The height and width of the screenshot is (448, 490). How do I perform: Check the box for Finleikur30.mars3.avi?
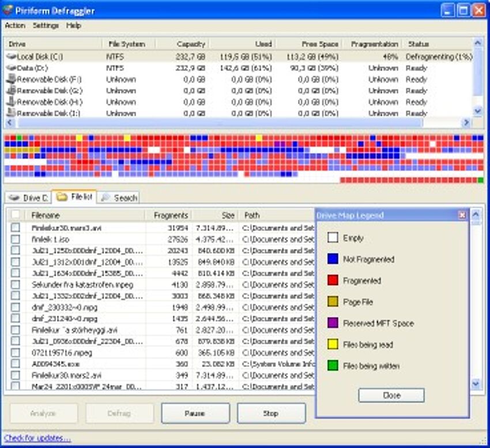tap(16, 228)
